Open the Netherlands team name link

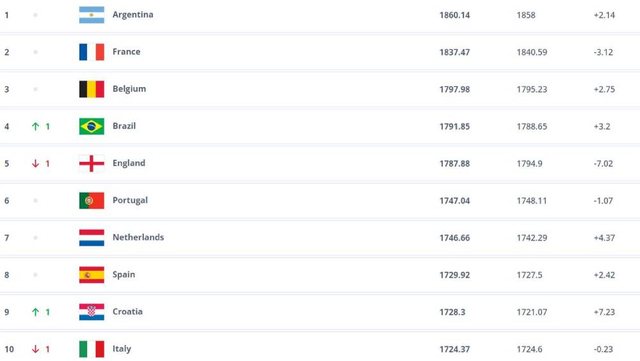point(138,237)
